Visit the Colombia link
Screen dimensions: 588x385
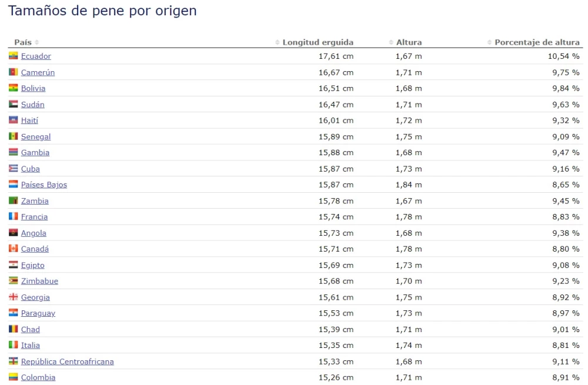tap(38, 377)
